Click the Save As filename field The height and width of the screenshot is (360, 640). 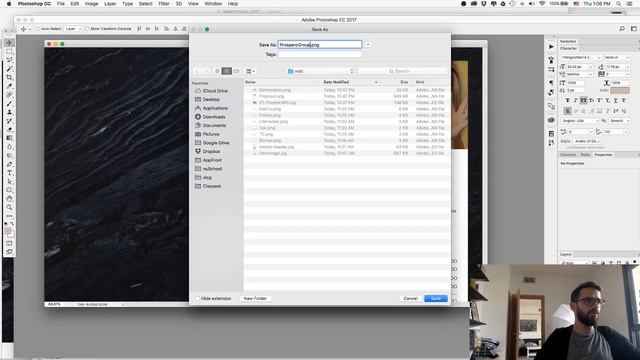click(320, 44)
